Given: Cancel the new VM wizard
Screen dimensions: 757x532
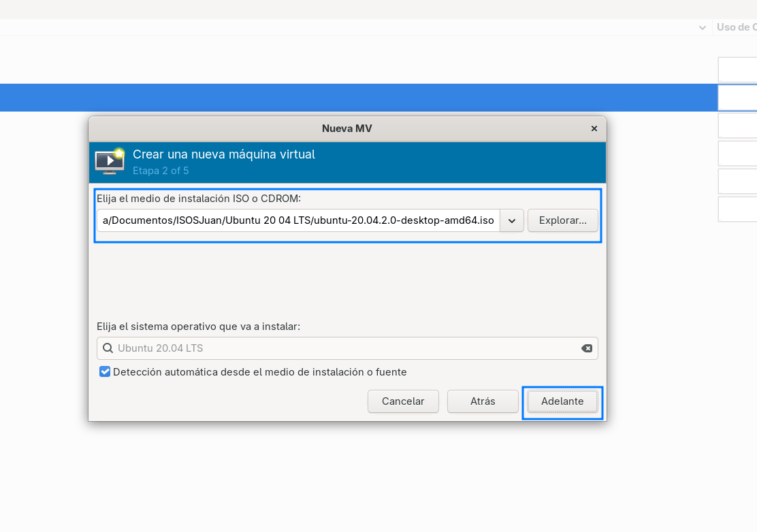Looking at the screenshot, I should pyautogui.click(x=403, y=401).
